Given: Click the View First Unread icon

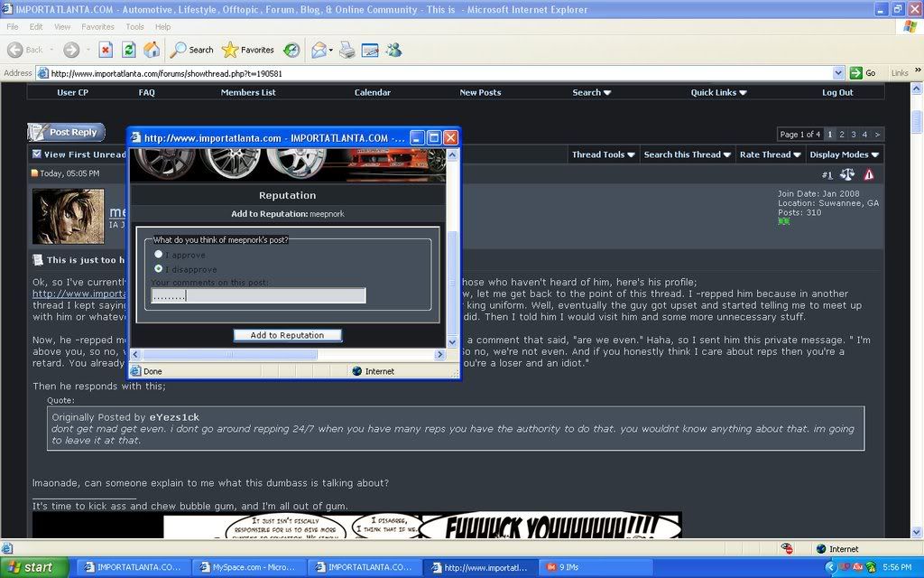Looking at the screenshot, I should click(37, 154).
